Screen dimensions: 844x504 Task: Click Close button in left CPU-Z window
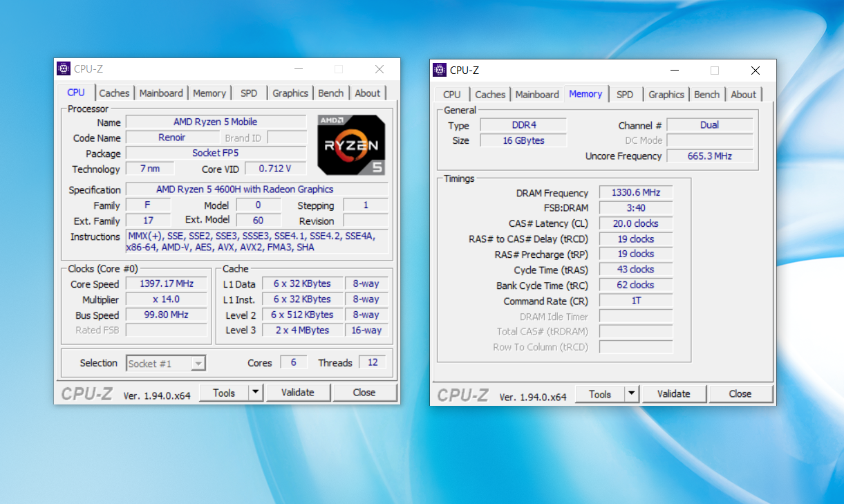(364, 393)
